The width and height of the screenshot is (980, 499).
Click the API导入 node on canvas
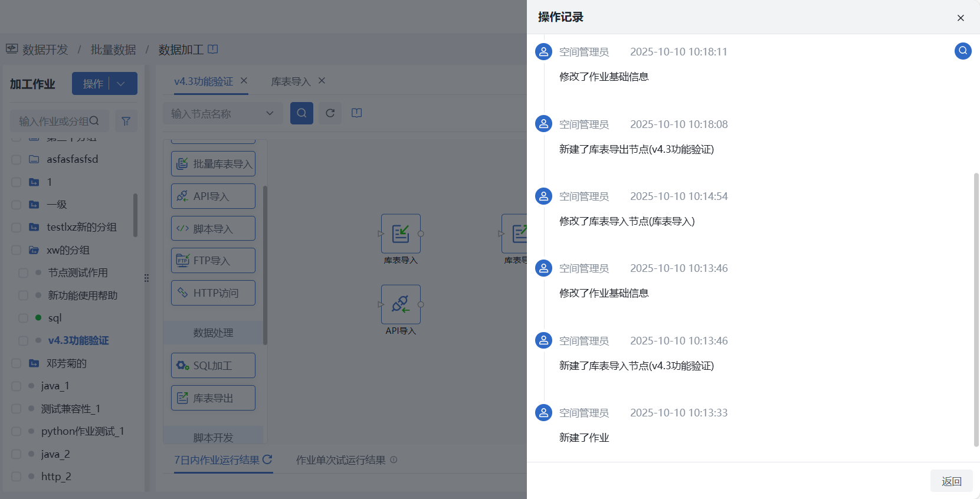[x=401, y=304]
